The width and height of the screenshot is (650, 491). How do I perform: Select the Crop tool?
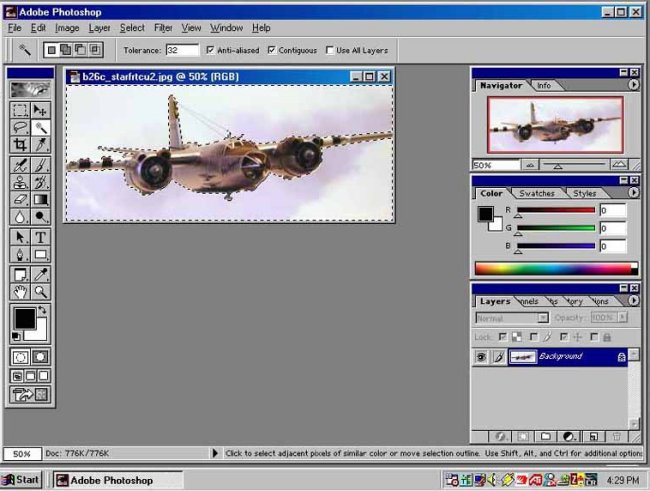point(20,145)
